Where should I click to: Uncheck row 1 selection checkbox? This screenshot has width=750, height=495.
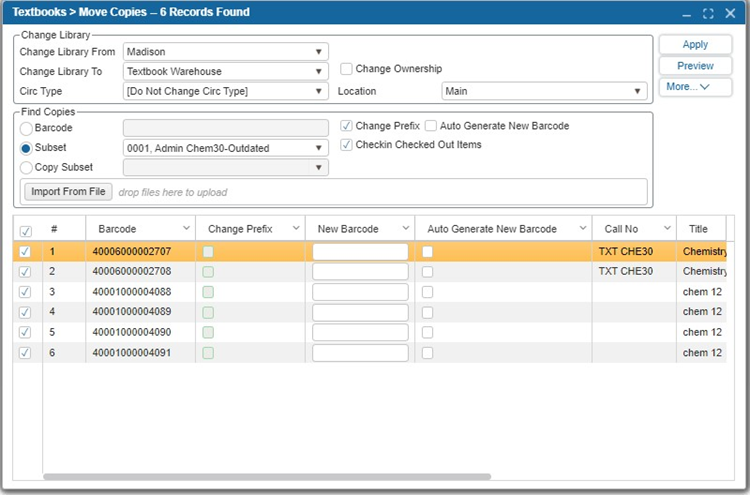25,252
